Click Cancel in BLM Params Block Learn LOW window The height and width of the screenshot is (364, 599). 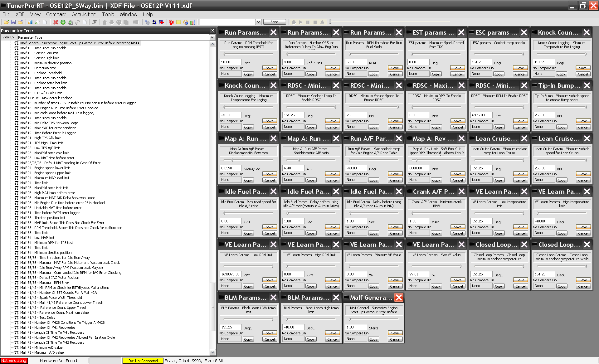click(x=270, y=339)
